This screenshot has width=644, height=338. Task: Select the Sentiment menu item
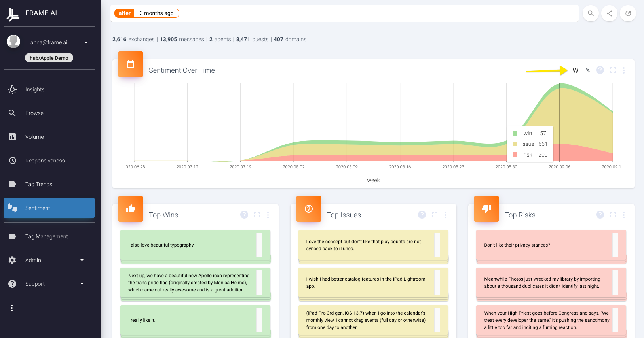49,208
